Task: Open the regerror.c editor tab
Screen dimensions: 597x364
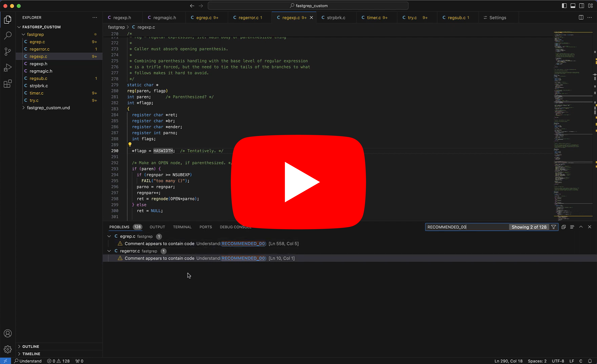Action: [x=248, y=18]
